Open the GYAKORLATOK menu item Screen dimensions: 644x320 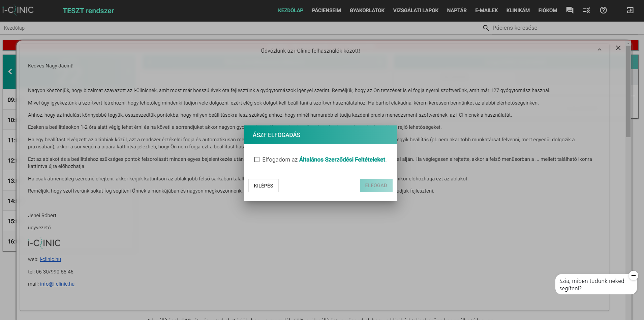[367, 10]
